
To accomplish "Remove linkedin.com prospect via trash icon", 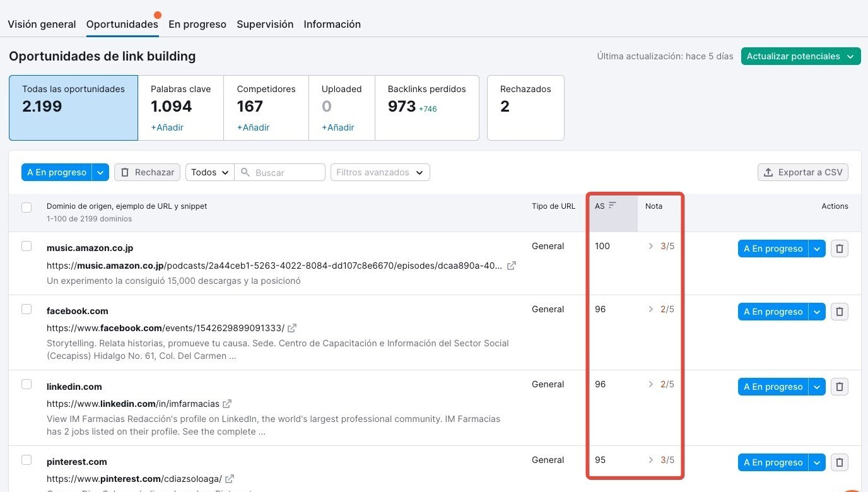I will pos(839,387).
